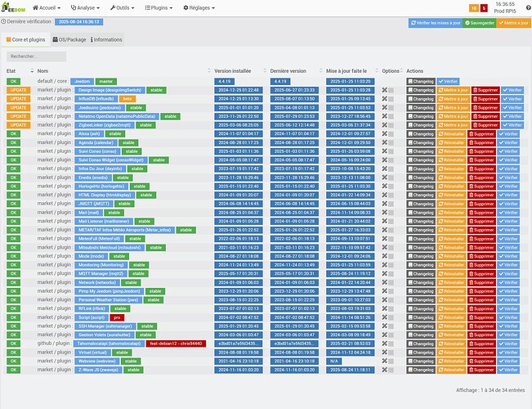Open the Plugins dropdown menu
This screenshot has height=409, width=532.
tap(159, 7)
